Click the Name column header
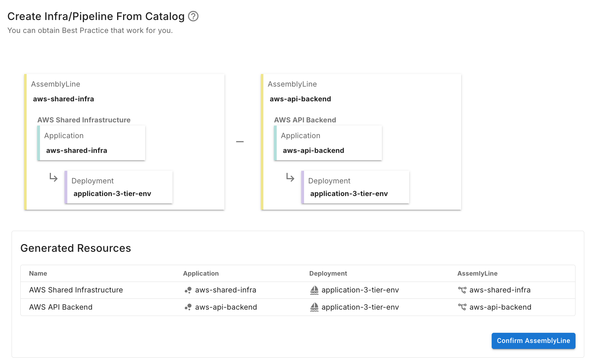Screen dimensions: 592x364 pyautogui.click(x=38, y=274)
